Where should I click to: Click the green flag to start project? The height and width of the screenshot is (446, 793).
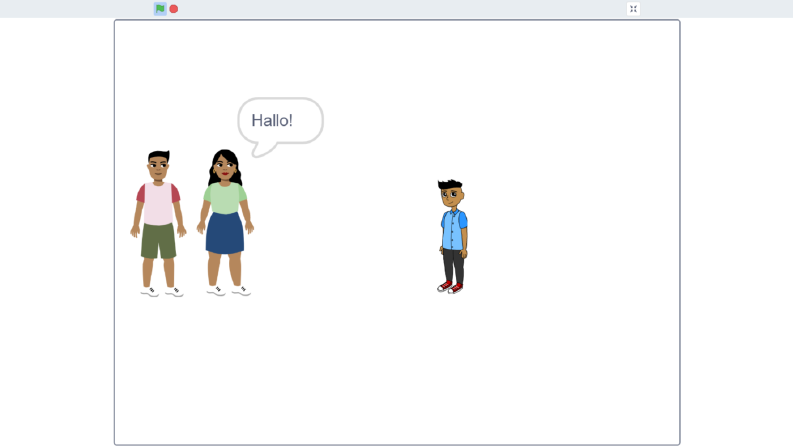point(160,9)
